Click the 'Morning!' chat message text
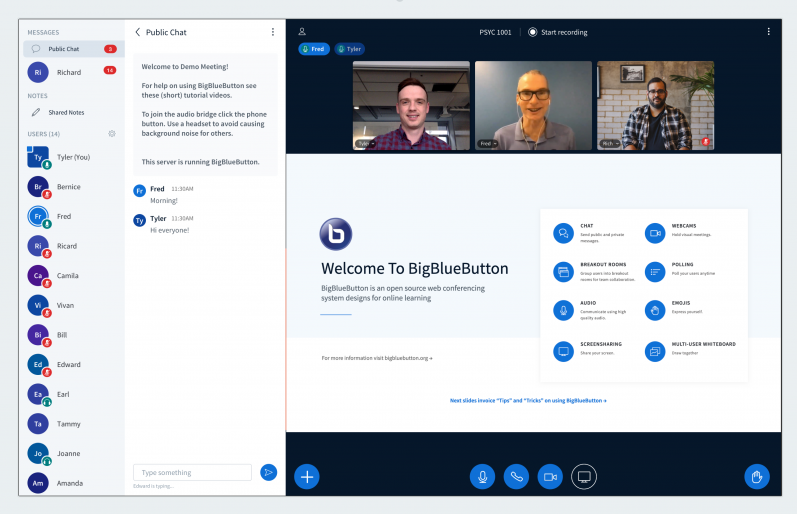 (x=164, y=201)
